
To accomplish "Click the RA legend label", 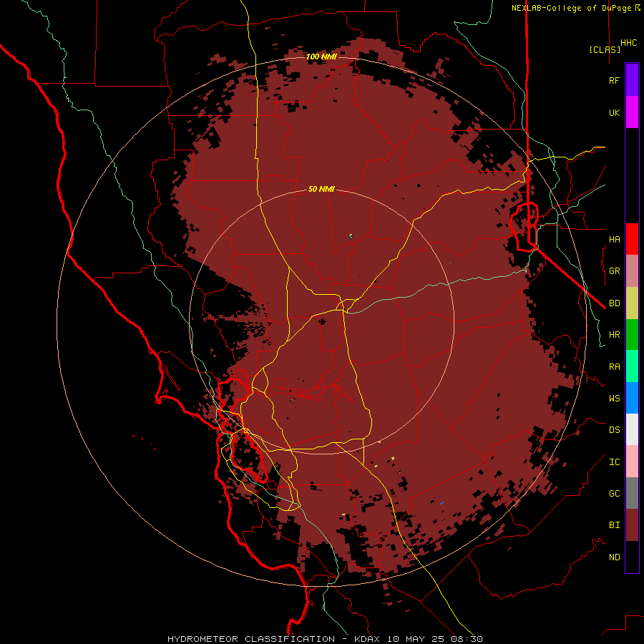I will [x=614, y=367].
